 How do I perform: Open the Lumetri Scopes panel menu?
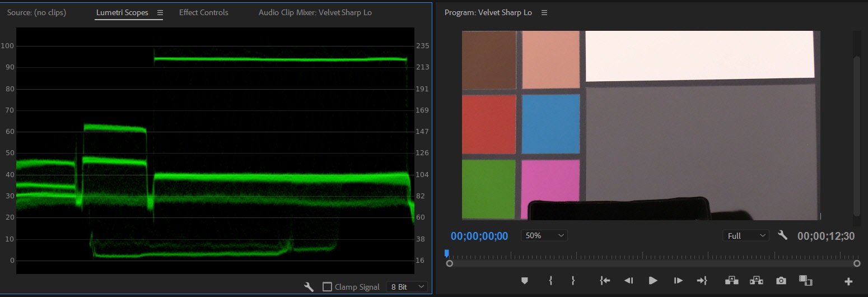click(160, 12)
